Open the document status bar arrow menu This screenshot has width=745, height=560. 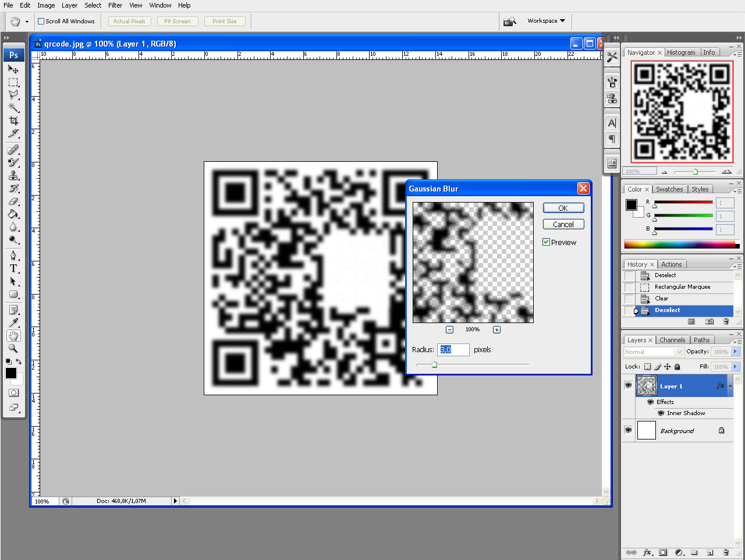pos(175,501)
